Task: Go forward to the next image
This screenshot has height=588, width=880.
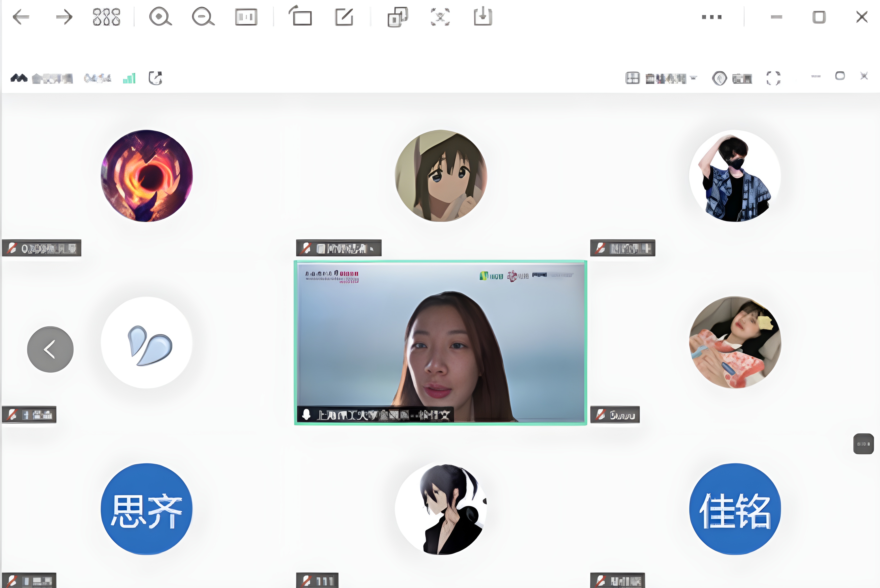Action: tap(64, 17)
